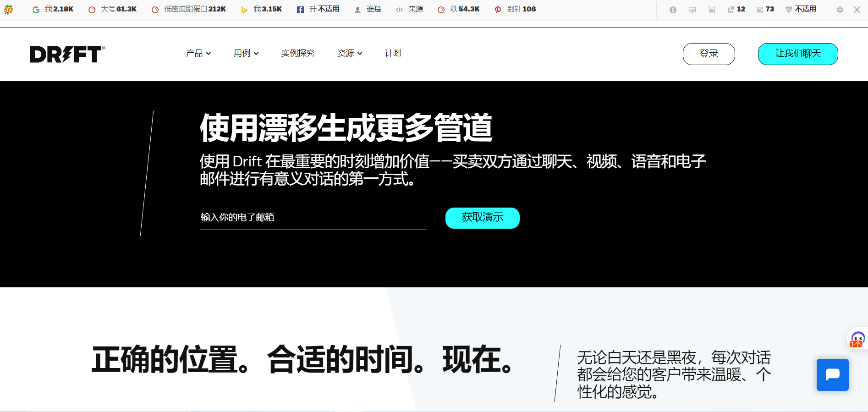Click the 登录 button
868x412 pixels.
coord(709,54)
